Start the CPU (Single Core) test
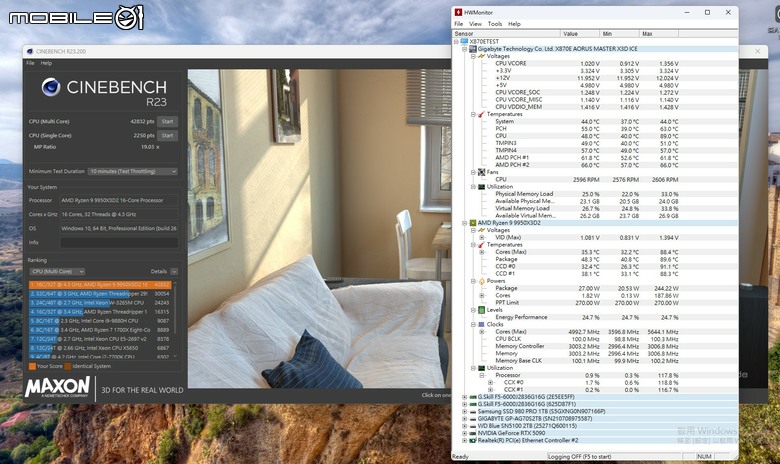This screenshot has width=780, height=464. point(168,135)
